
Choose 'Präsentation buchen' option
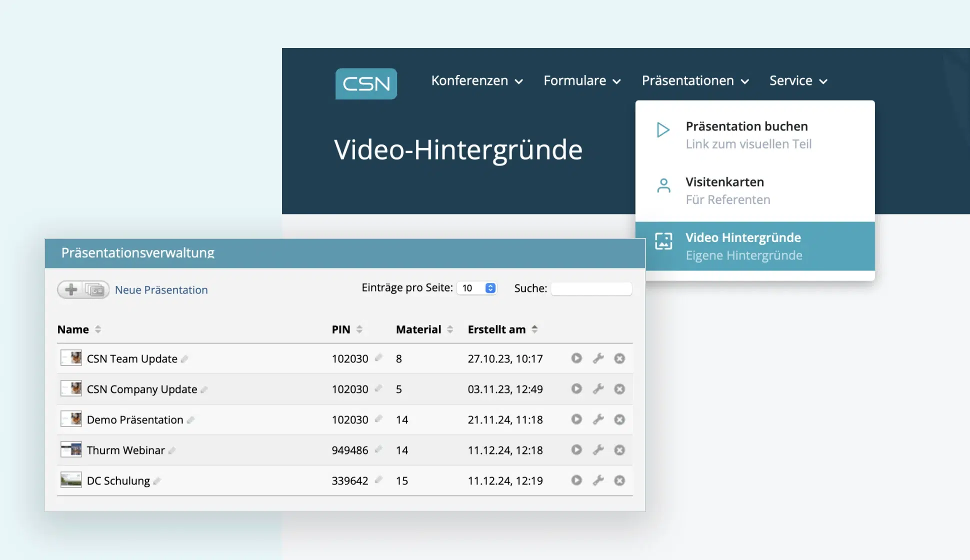[746, 126]
